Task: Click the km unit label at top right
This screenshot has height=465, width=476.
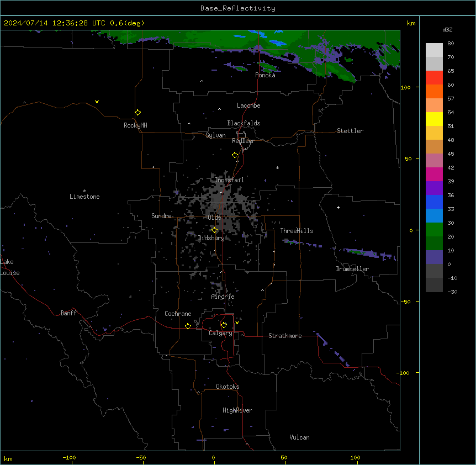Action: (411, 23)
